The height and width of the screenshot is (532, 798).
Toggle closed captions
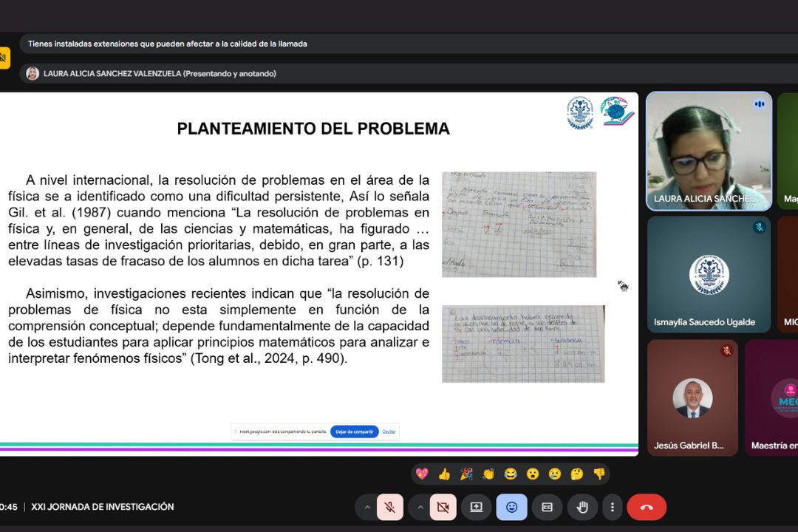click(547, 507)
